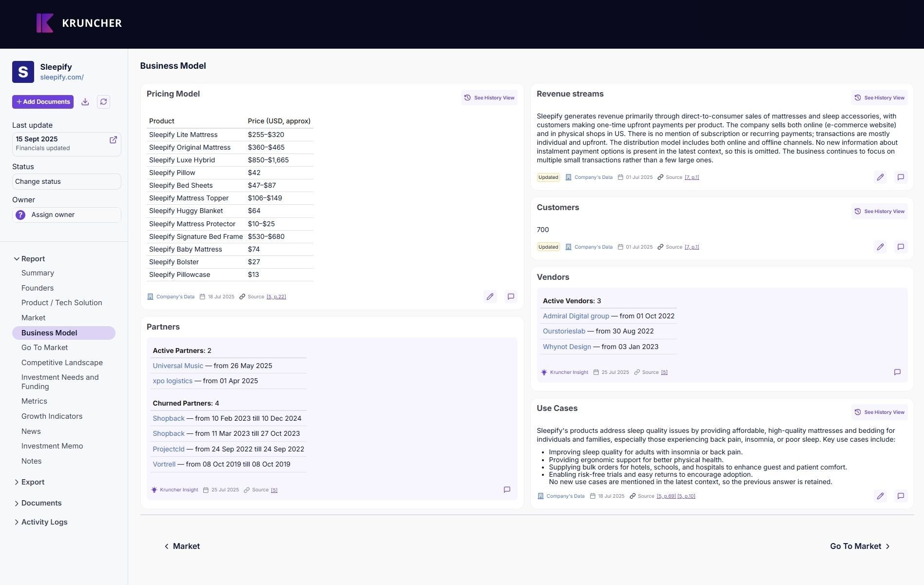This screenshot has width=924, height=585.
Task: Open comments on the Pricing Model card
Action: coord(511,296)
